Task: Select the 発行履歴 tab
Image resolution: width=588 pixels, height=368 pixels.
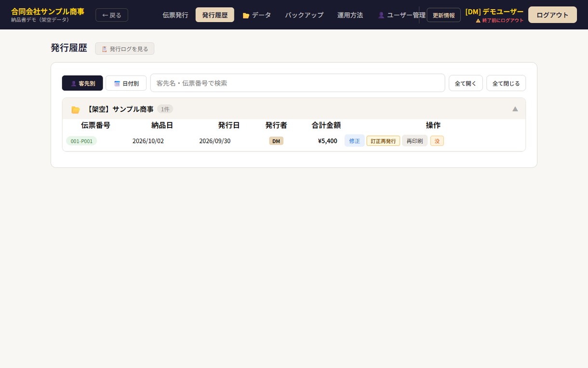Action: 215,15
